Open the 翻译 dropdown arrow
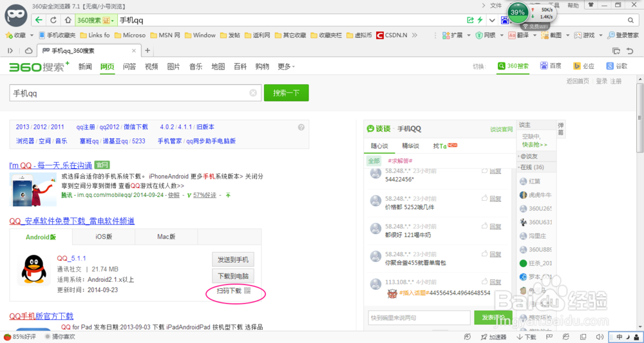This screenshot has width=644, height=343. [x=535, y=35]
